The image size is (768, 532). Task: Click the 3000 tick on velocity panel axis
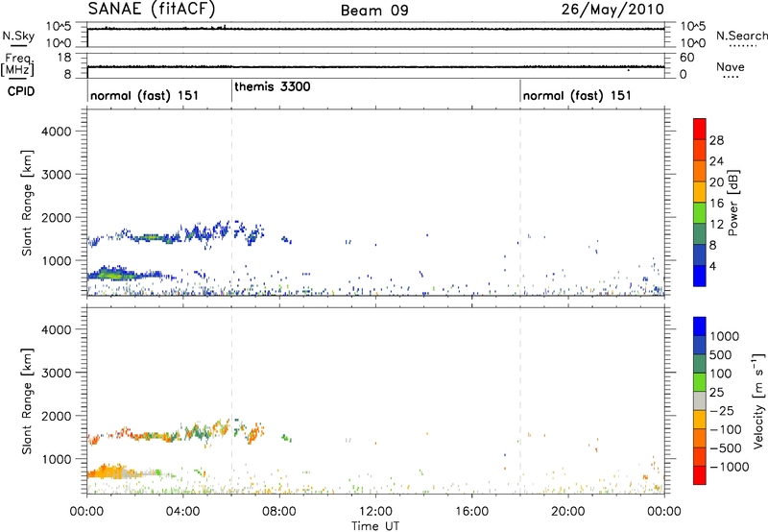(x=56, y=373)
